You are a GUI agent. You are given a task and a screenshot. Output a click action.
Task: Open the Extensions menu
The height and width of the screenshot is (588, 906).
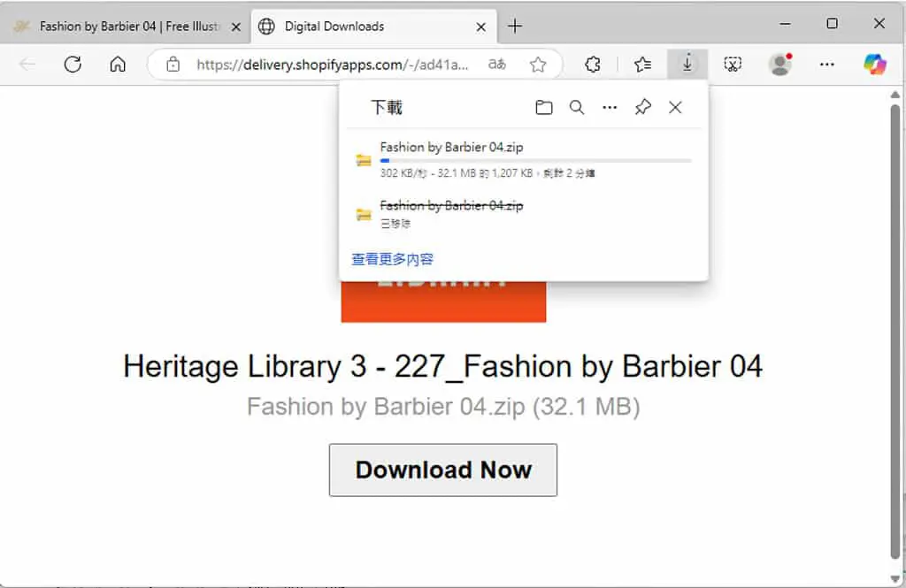pyautogui.click(x=593, y=65)
